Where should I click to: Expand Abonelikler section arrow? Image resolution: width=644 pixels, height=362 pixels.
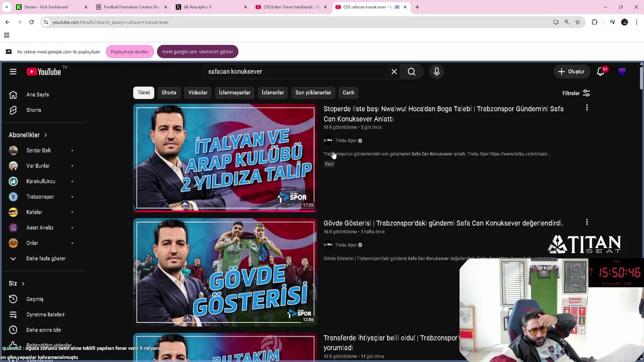coord(45,135)
